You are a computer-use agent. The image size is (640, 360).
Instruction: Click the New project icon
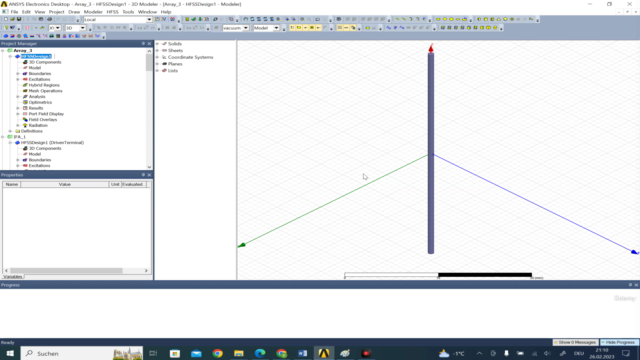point(6,19)
